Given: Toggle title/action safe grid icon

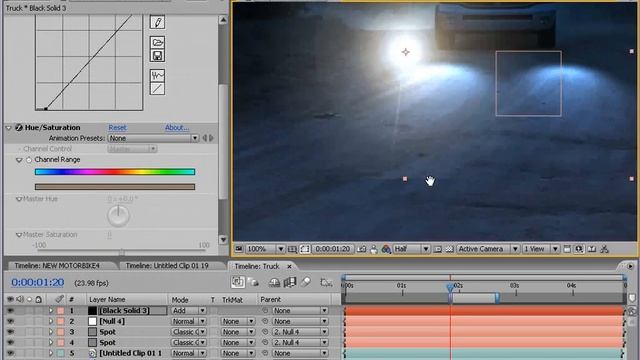Looking at the screenshot, I should tap(292, 249).
